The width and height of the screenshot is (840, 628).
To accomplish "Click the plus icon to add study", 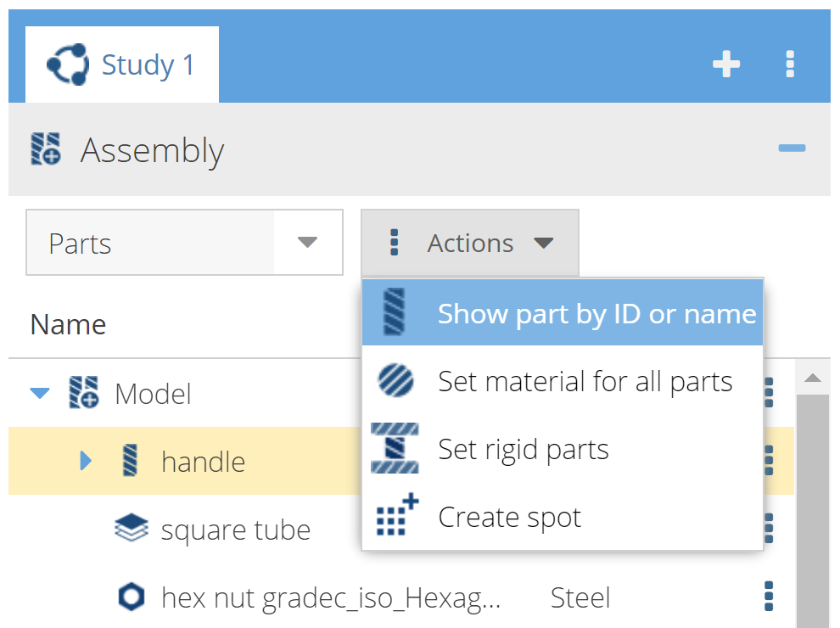I will point(726,64).
